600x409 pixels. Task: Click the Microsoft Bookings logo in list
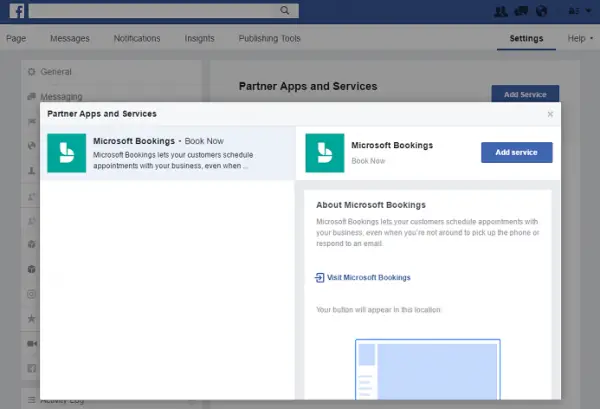click(x=67, y=153)
